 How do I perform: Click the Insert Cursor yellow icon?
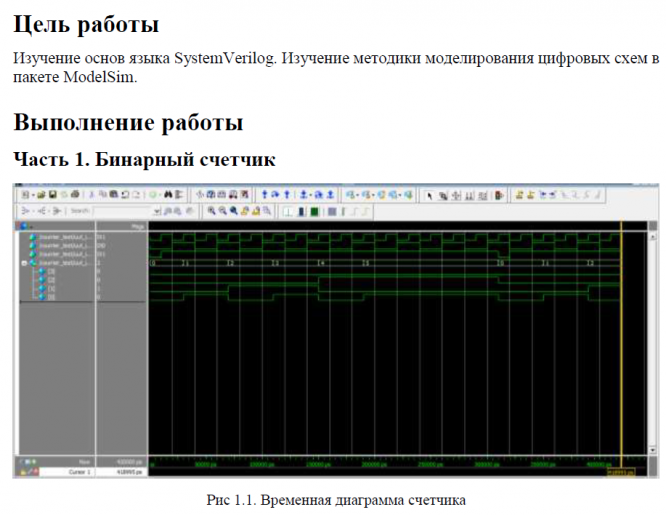tap(519, 195)
